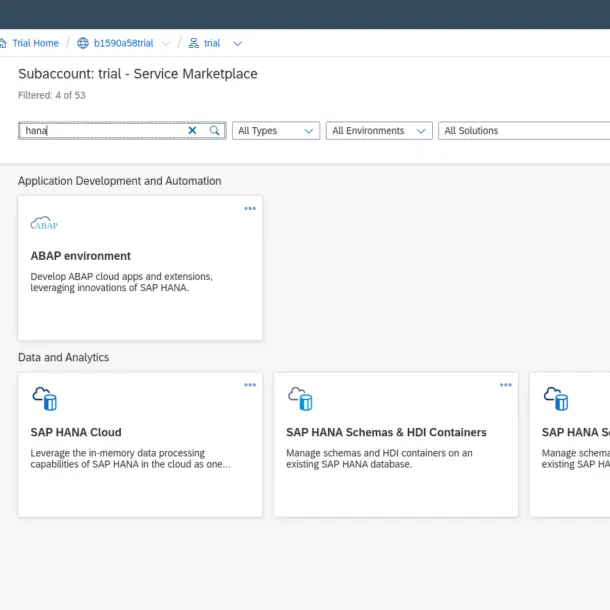Expand the b1590a58trial breadcrumb dropdown arrow
The width and height of the screenshot is (610, 610).
[166, 43]
